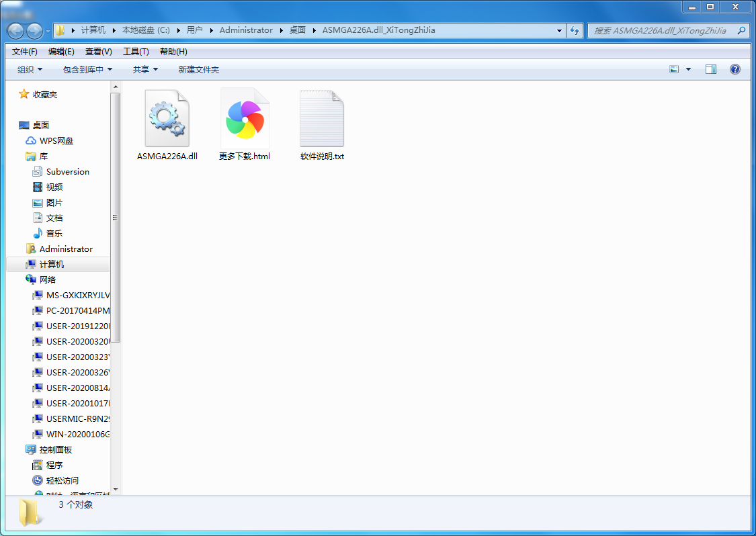Select the 更多下载.html file icon
This screenshot has width=756, height=536.
click(x=245, y=118)
